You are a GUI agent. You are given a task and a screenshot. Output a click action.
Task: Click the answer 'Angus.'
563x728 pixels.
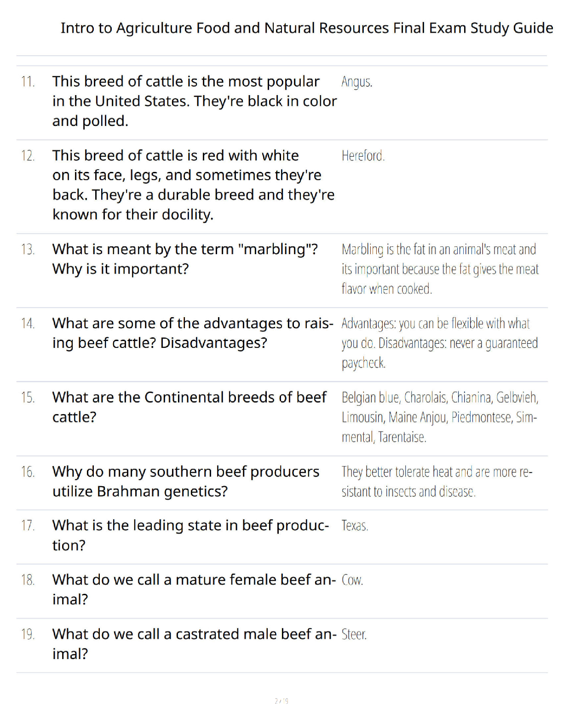(x=357, y=82)
